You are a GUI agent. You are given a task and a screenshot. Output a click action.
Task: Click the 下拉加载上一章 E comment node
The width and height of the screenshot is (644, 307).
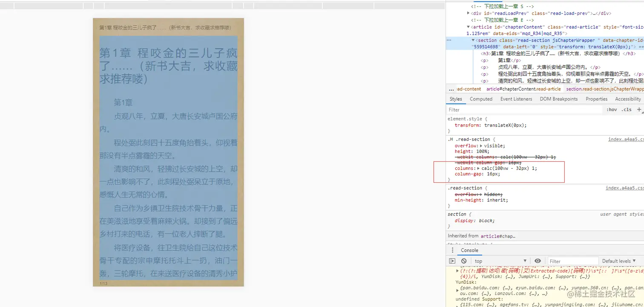[502, 20]
